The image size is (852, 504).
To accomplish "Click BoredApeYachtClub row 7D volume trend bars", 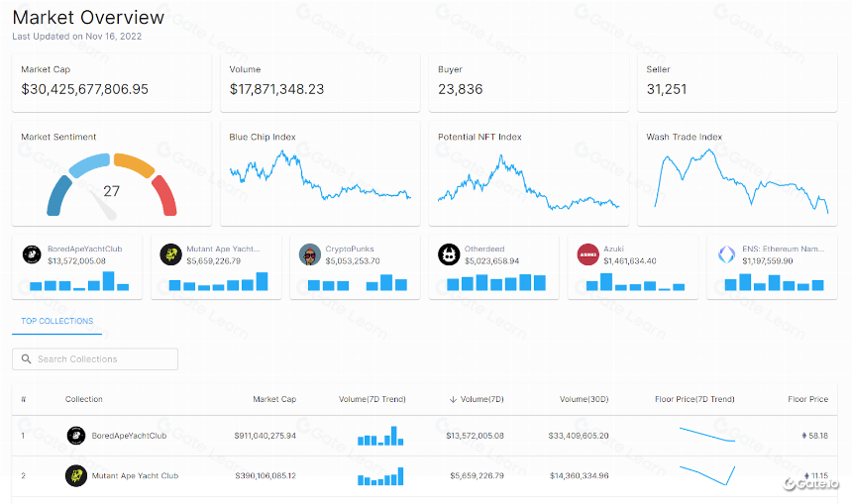I will coord(380,436).
